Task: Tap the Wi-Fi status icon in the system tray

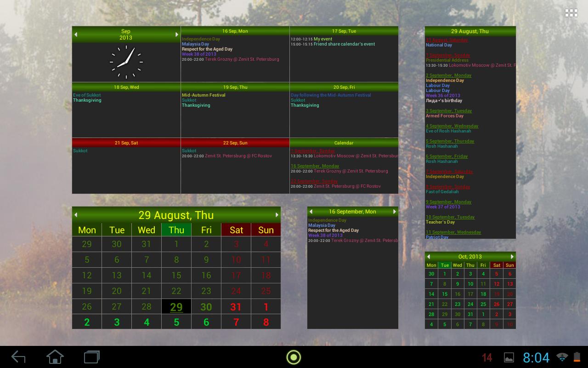Action: click(561, 357)
